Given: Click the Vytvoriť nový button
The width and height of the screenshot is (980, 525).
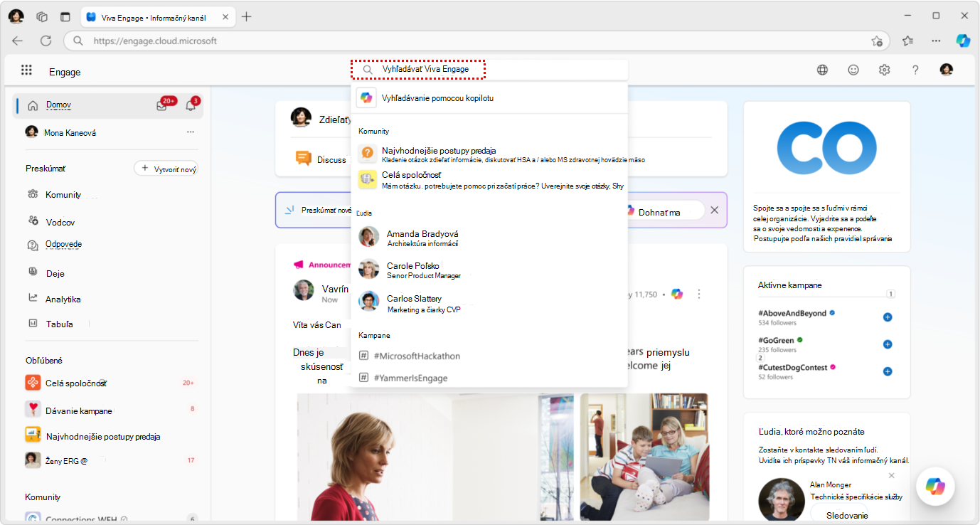Looking at the screenshot, I should click(x=166, y=169).
